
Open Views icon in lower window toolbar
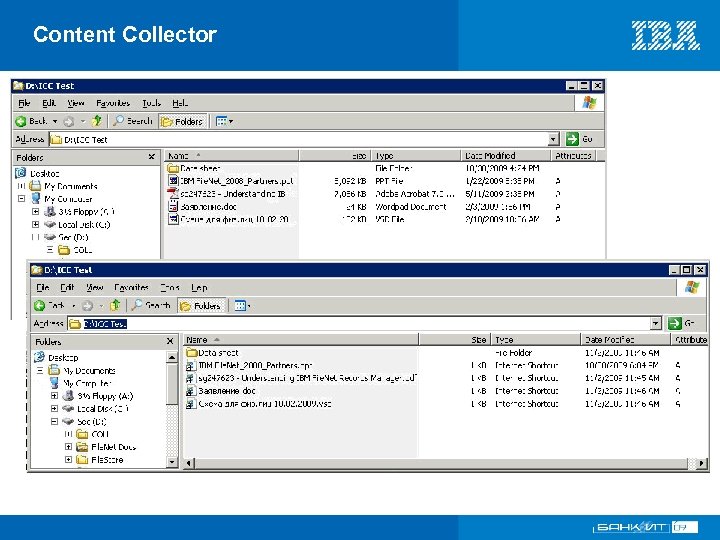[241, 305]
